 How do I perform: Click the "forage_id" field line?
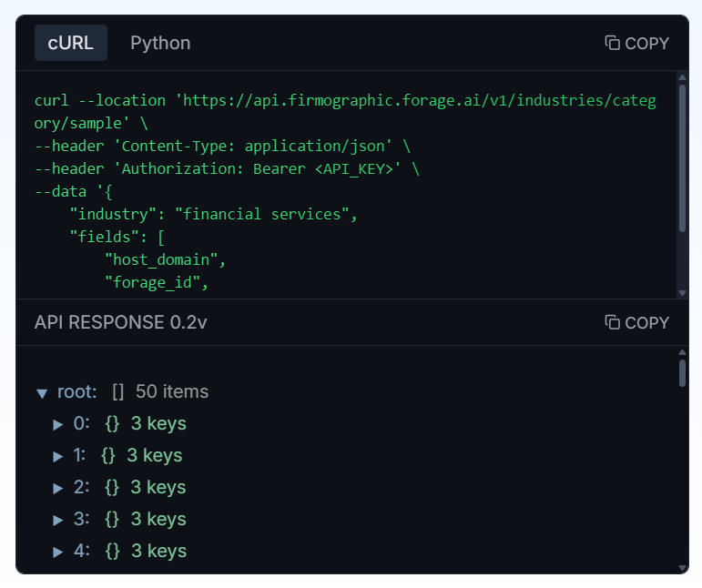(157, 283)
